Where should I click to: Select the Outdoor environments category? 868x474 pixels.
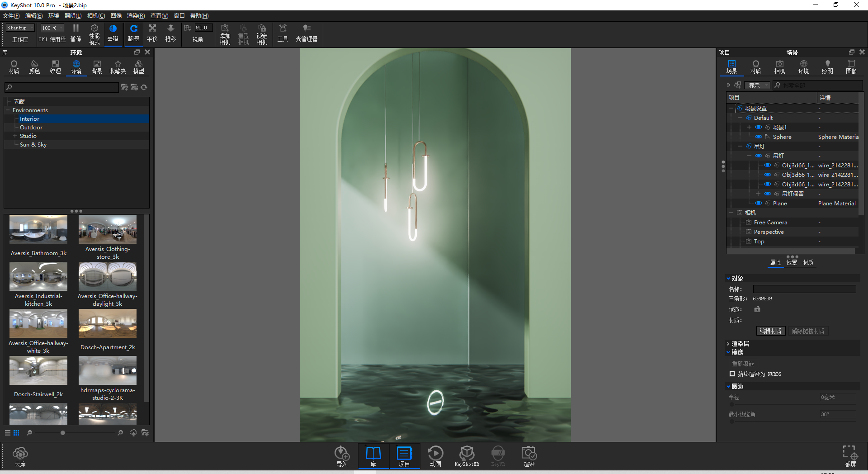(31, 127)
